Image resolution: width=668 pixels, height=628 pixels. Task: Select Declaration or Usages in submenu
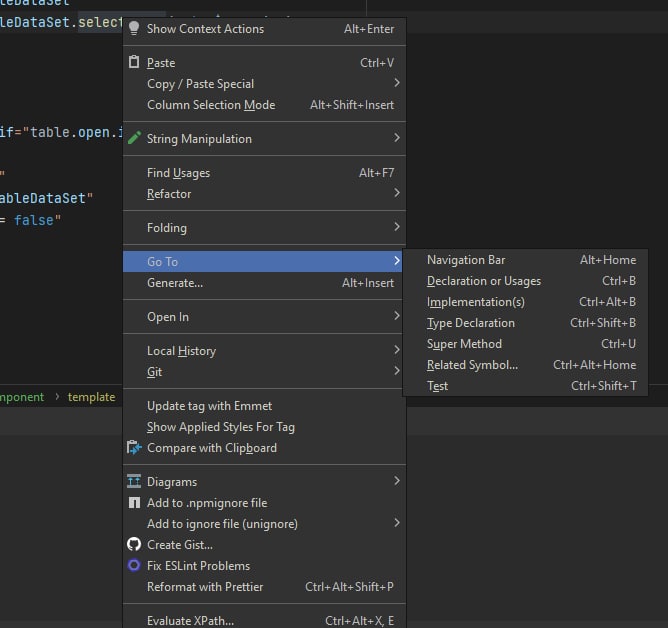click(484, 281)
